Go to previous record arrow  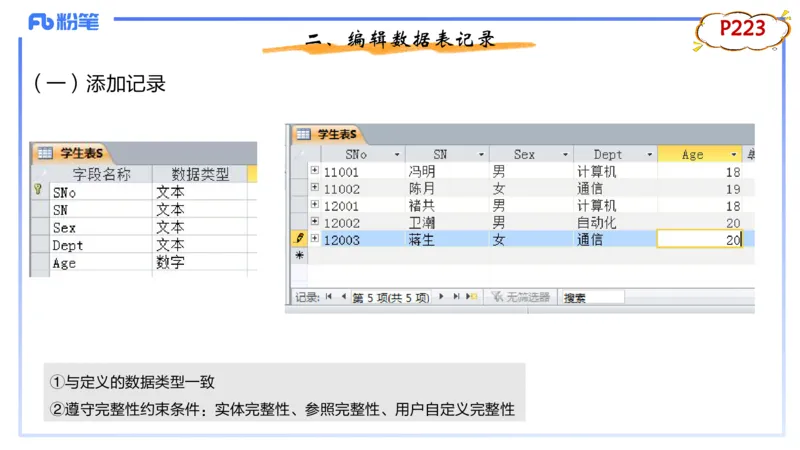click(343, 297)
